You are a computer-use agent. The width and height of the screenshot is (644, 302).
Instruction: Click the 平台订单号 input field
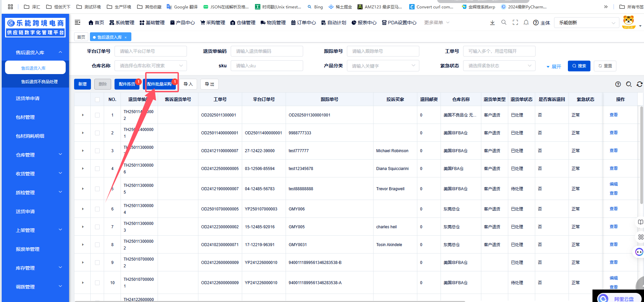[151, 51]
